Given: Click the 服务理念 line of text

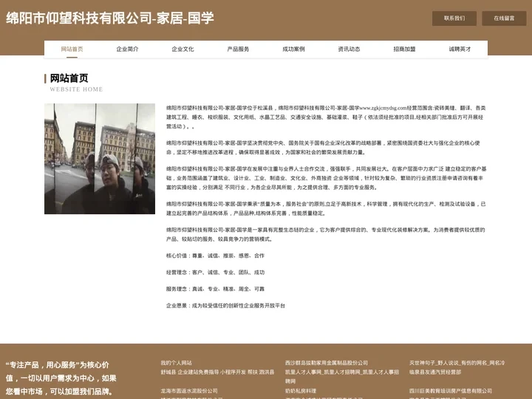Looking at the screenshot, I should pos(215,289).
